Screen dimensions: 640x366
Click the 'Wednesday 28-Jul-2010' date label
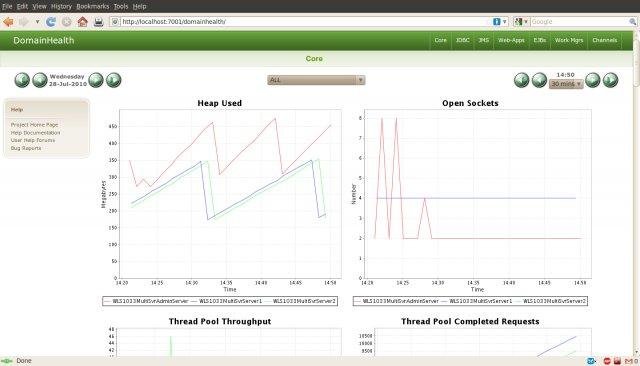click(x=67, y=80)
